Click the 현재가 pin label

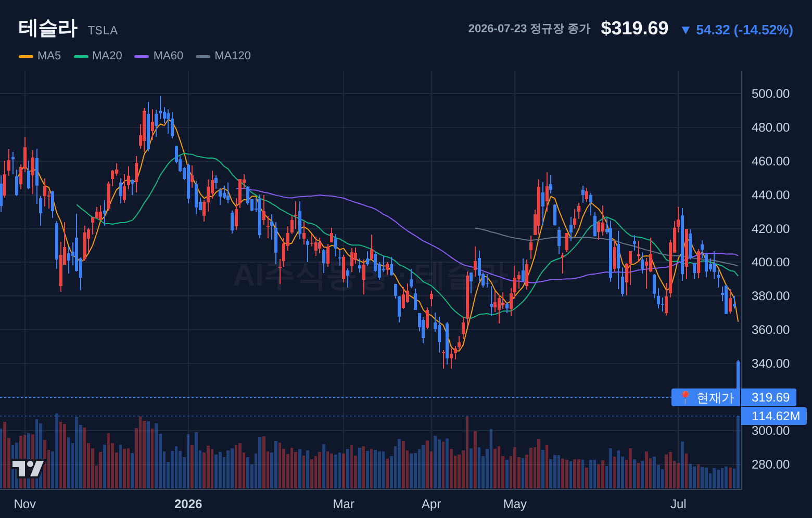click(706, 397)
